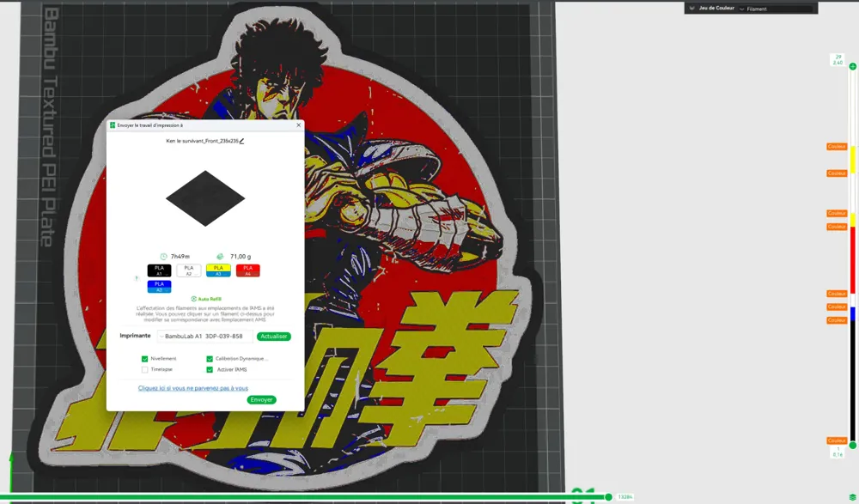This screenshot has width=859, height=504.
Task: Click the Envoyer button
Action: [261, 400]
